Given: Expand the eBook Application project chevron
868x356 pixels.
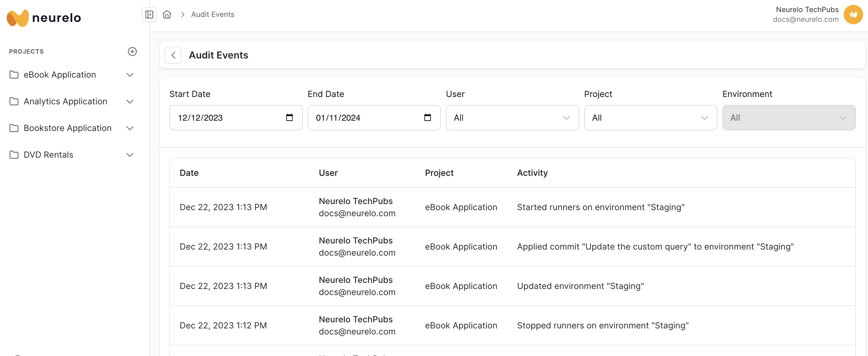Looking at the screenshot, I should pos(130,75).
